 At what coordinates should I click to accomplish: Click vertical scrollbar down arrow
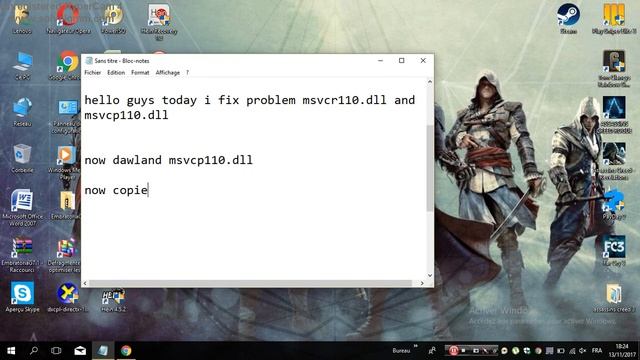coord(430,276)
